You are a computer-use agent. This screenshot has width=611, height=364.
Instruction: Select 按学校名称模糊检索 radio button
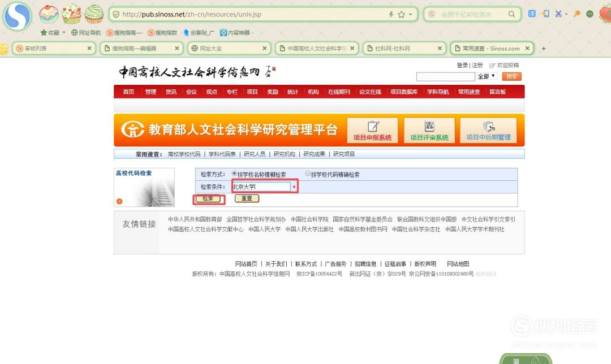coord(234,174)
